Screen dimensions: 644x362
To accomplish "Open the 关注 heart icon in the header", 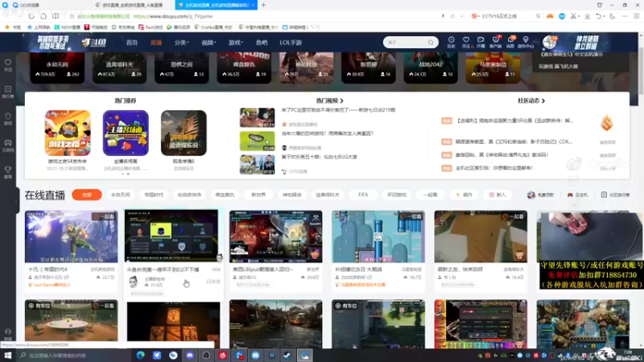I will (466, 42).
